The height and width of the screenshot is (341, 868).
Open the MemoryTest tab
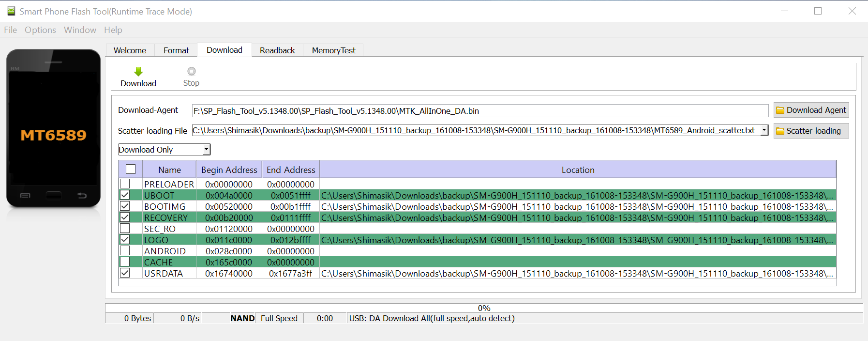click(x=333, y=50)
